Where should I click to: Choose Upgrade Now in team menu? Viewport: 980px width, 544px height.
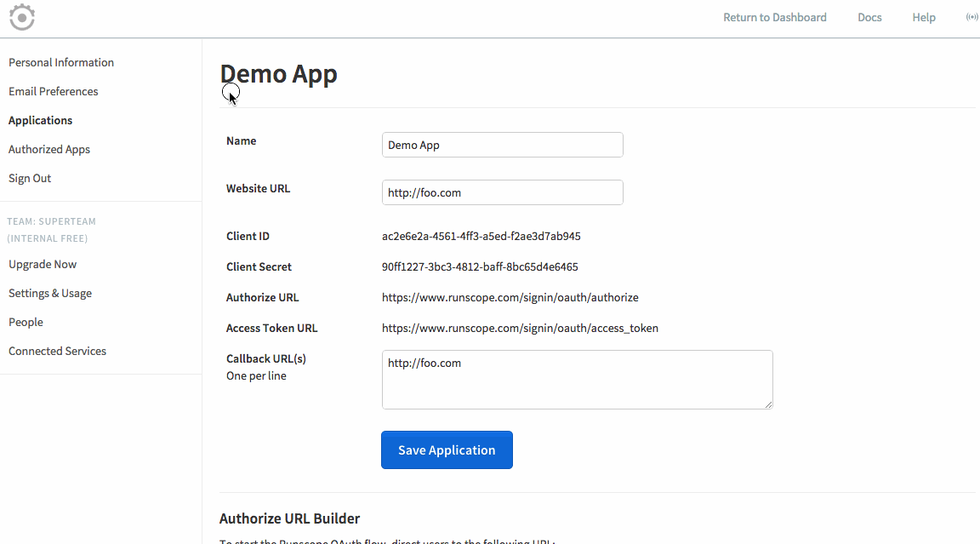coord(43,265)
